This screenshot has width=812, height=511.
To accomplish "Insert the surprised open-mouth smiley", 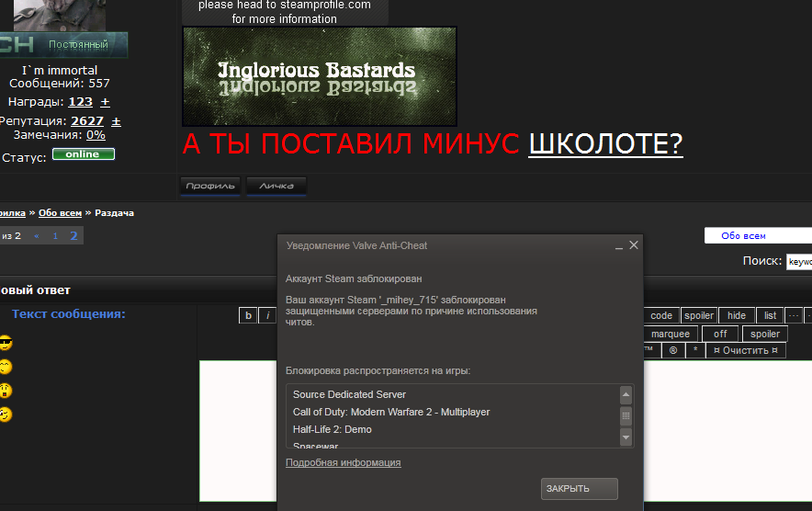I will pyautogui.click(x=6, y=391).
